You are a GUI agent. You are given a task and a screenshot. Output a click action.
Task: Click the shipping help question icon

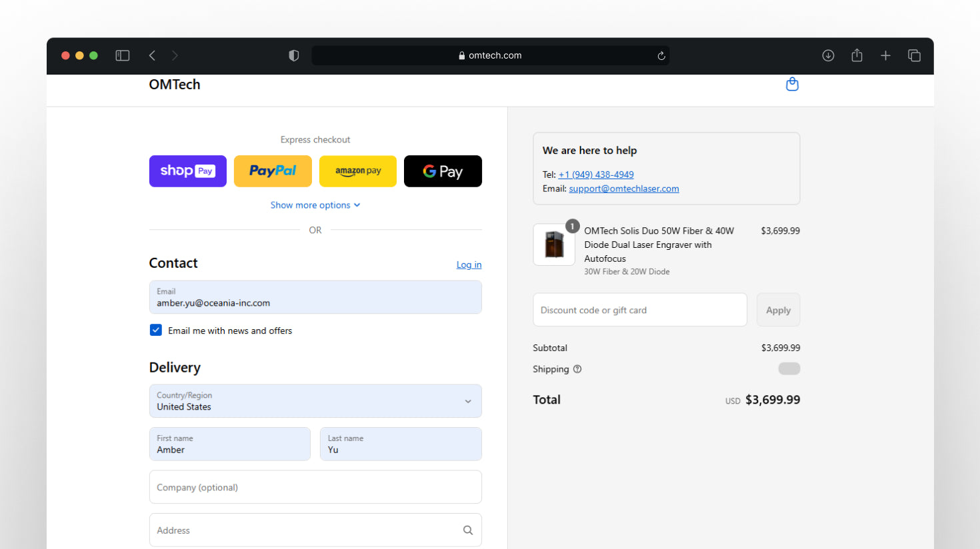tap(577, 369)
